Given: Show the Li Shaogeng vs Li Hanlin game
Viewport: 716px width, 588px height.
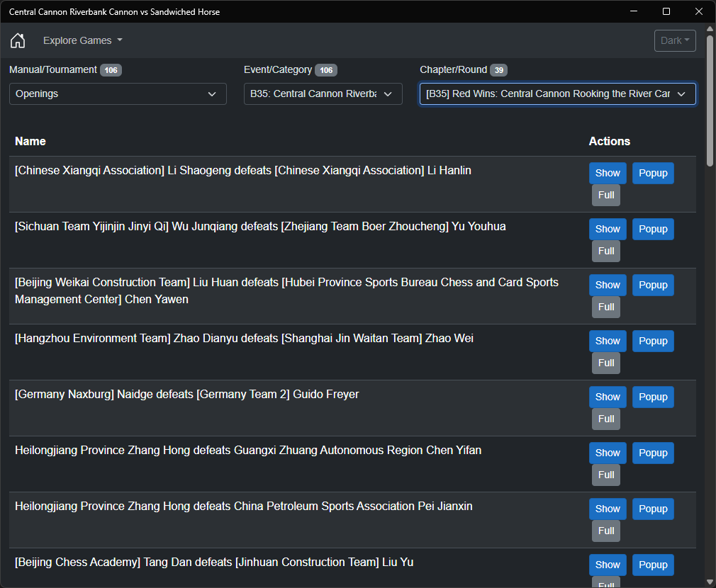Looking at the screenshot, I should (x=608, y=173).
